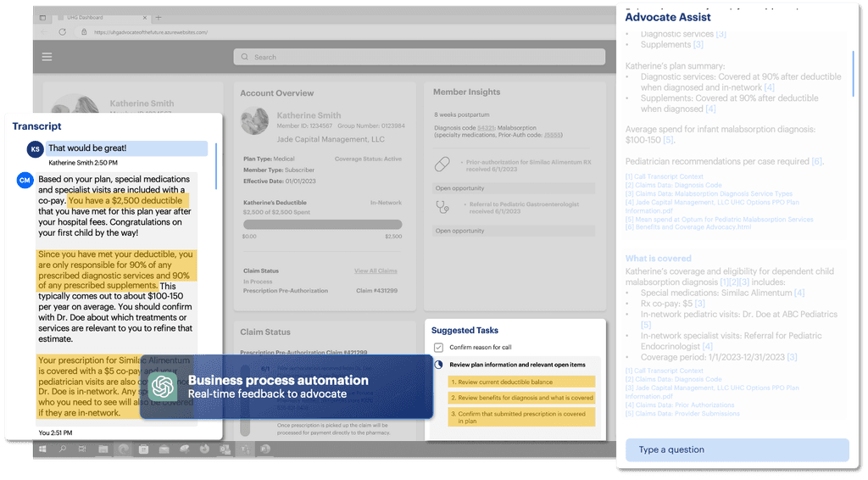Open diagnosis code 54321 link

click(x=486, y=128)
